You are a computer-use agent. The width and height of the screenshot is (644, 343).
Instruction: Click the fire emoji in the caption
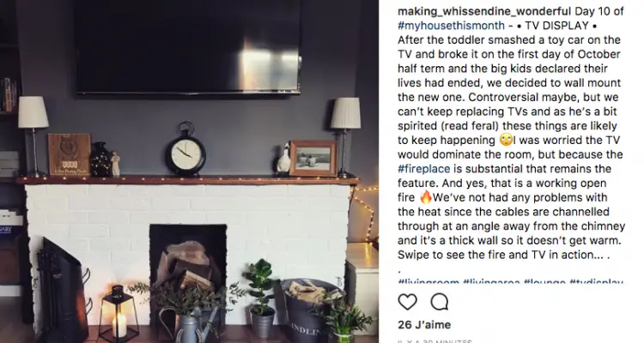pos(426,197)
